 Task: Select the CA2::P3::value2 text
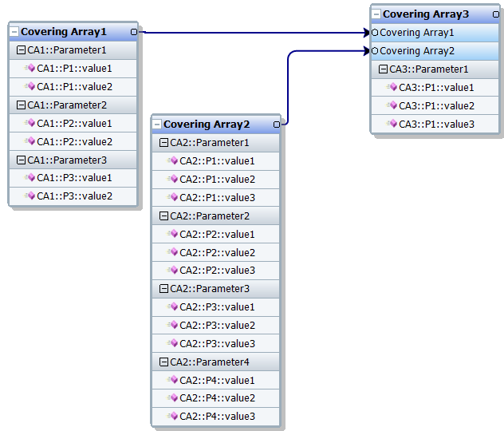click(x=217, y=326)
